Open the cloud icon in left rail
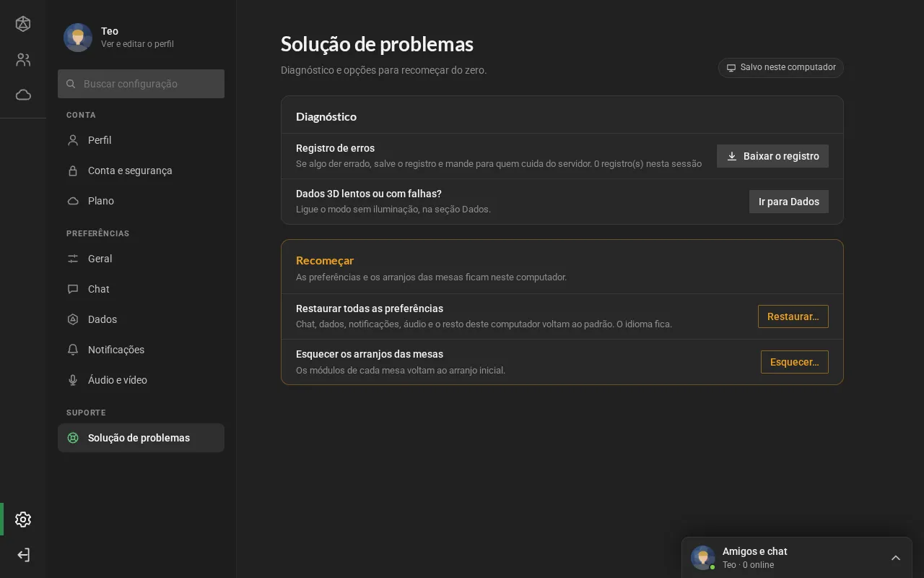The image size is (924, 578). tap(23, 95)
